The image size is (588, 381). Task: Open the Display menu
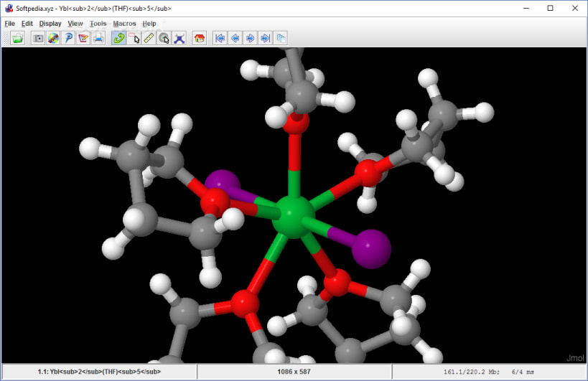click(50, 24)
